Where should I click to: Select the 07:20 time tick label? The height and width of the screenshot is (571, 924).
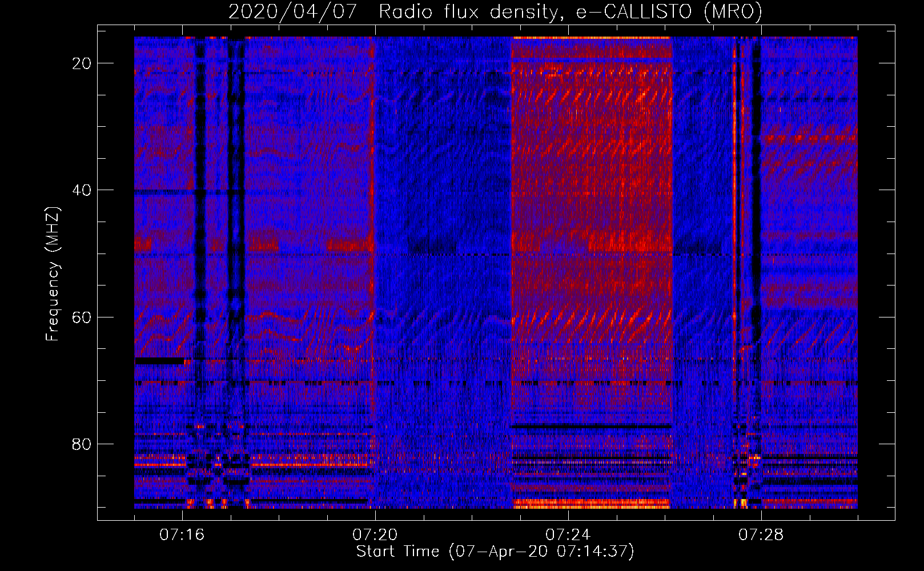(x=375, y=535)
